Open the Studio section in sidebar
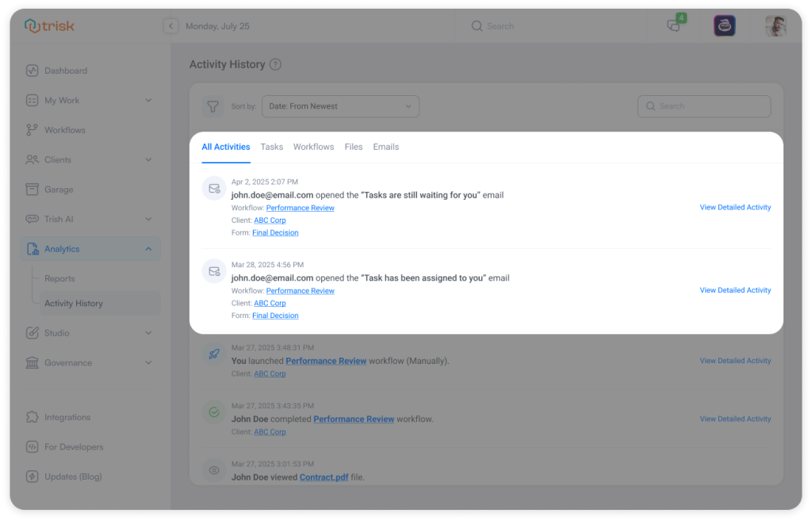 tap(59, 332)
